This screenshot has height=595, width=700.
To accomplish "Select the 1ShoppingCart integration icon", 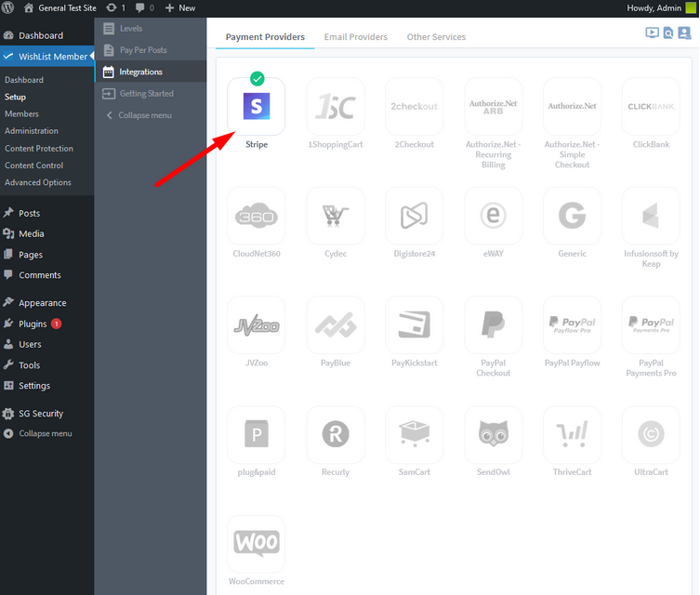I will 336,107.
